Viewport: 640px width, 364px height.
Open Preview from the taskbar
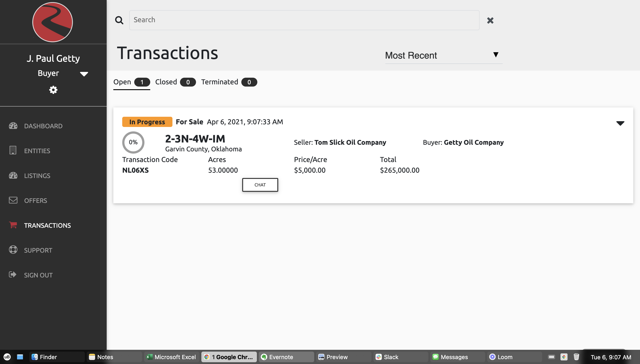(x=344, y=357)
